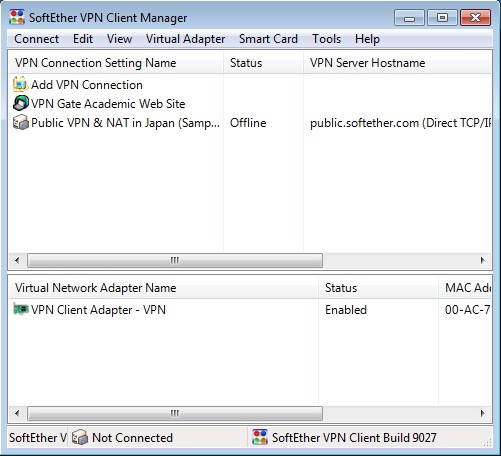Screen dimensions: 501x456
Task: Open the Virtual Adapter menu
Action: pyautogui.click(x=185, y=39)
